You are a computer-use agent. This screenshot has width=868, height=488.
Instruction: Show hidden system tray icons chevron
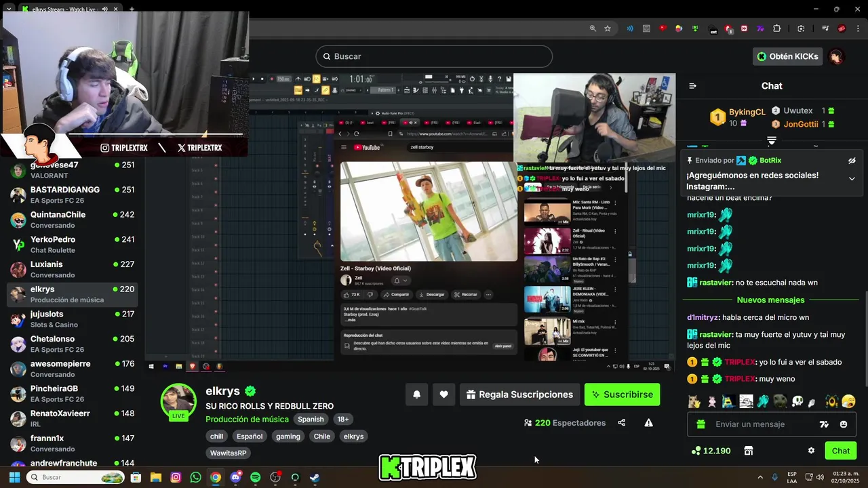(x=759, y=477)
